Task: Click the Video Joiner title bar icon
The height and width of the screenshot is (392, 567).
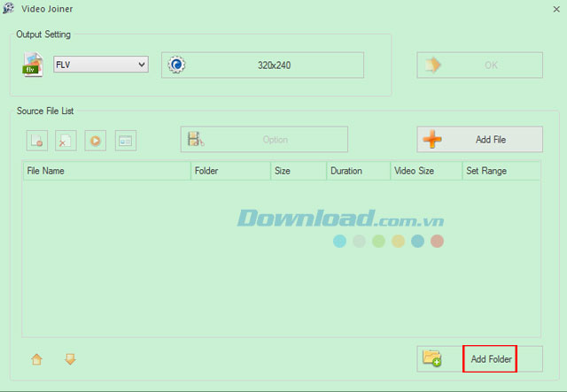Action: pos(8,8)
